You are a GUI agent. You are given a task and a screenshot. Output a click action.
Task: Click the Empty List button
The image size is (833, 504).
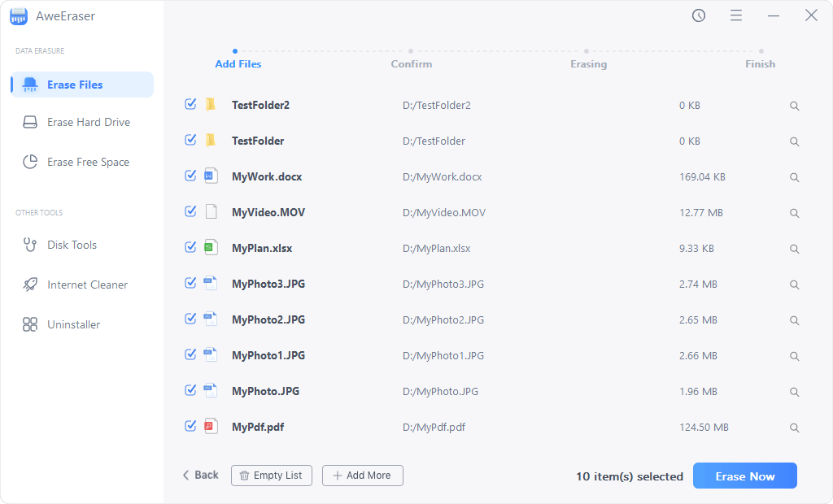[272, 476]
